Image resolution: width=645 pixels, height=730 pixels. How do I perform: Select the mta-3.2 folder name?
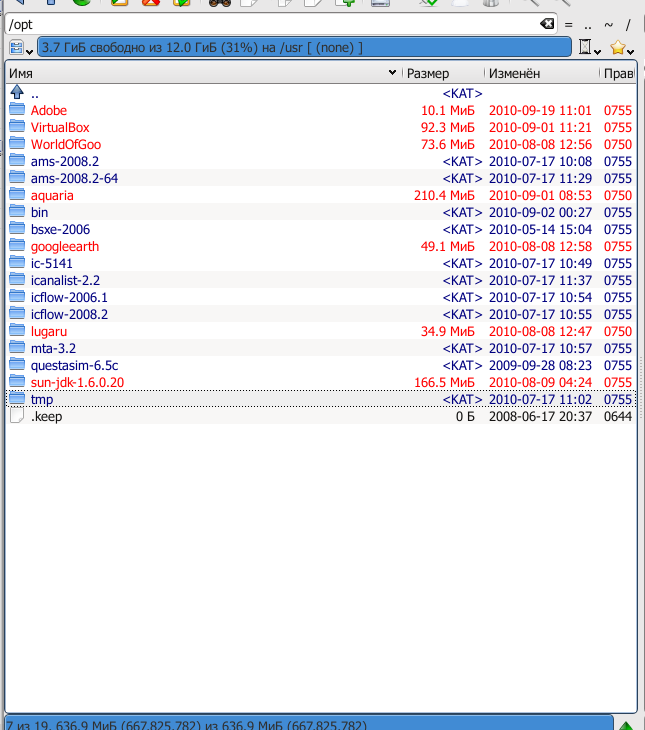coord(53,348)
